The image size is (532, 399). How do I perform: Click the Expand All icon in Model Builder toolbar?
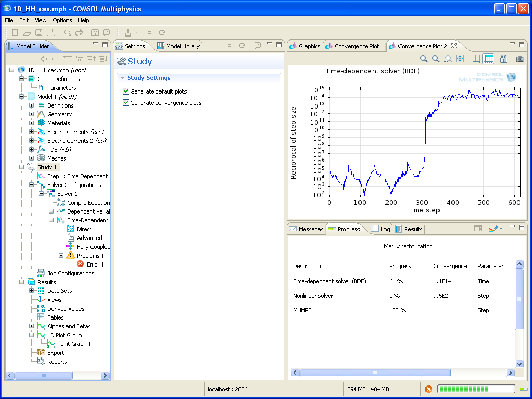[x=103, y=59]
